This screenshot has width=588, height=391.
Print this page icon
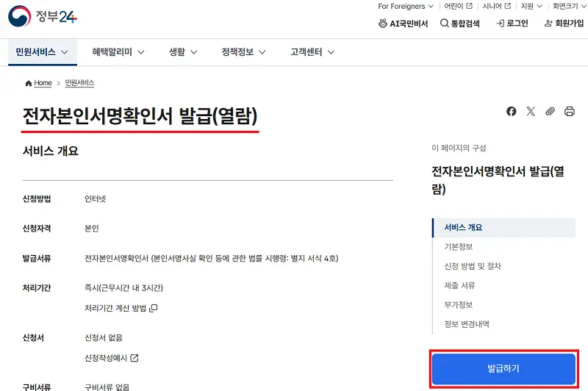point(569,111)
